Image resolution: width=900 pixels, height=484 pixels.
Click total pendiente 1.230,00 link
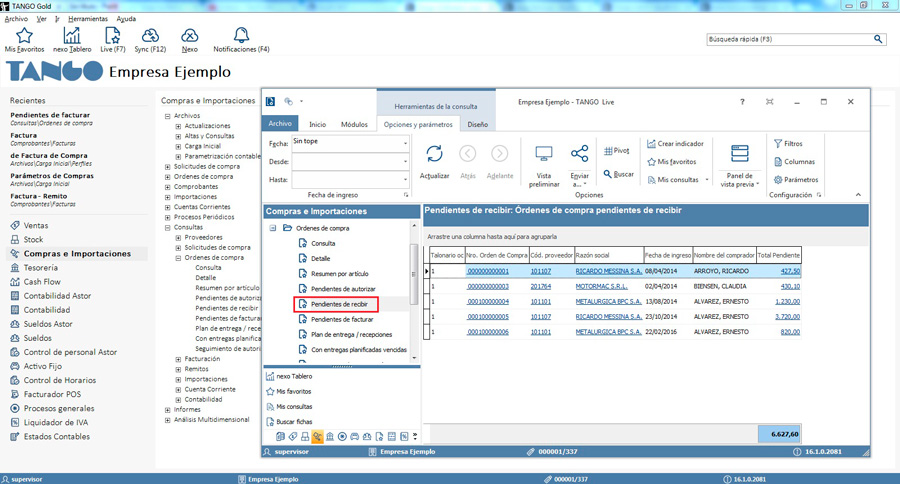tap(787, 301)
